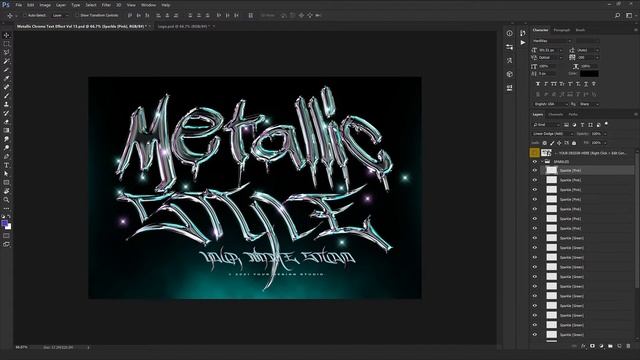Screen dimensions: 640x360
Task: Open the Window menu
Action: click(148, 5)
